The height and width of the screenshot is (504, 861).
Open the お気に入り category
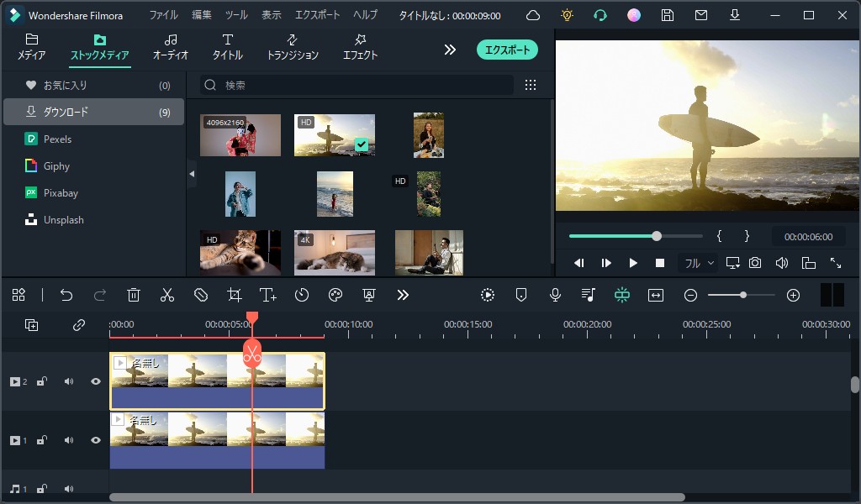[x=94, y=85]
